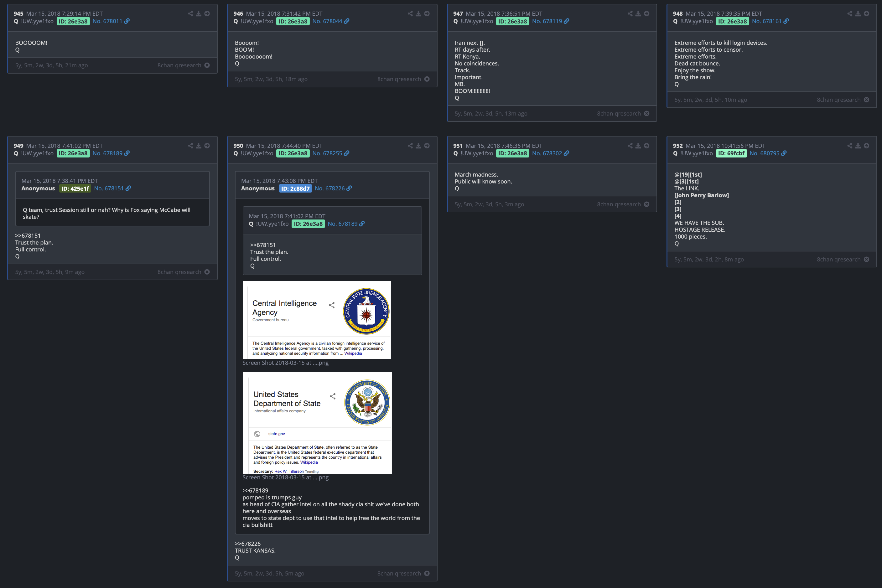Click the circle-x icon in post 947's footer
882x588 pixels.
click(647, 114)
